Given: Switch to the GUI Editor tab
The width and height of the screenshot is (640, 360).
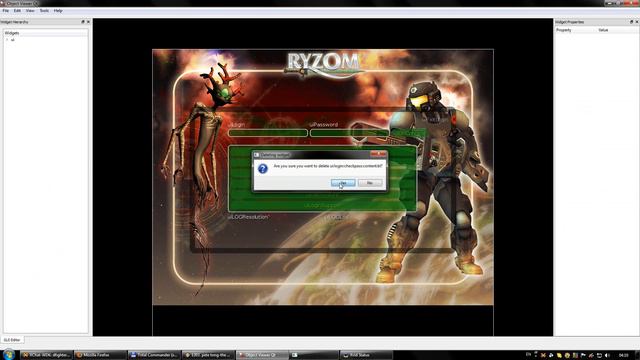Looking at the screenshot, I should pyautogui.click(x=12, y=340).
